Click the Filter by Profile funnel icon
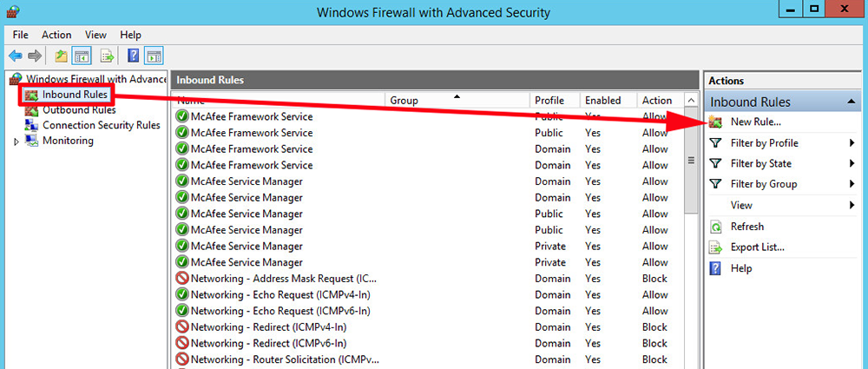This screenshot has height=369, width=868. (716, 143)
